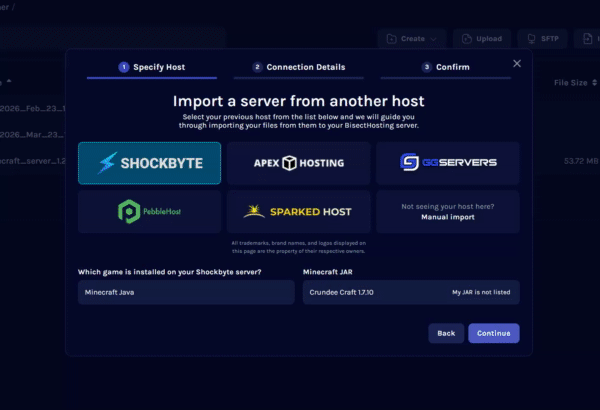Open the Manual import option
The height and width of the screenshot is (410, 600).
448,212
